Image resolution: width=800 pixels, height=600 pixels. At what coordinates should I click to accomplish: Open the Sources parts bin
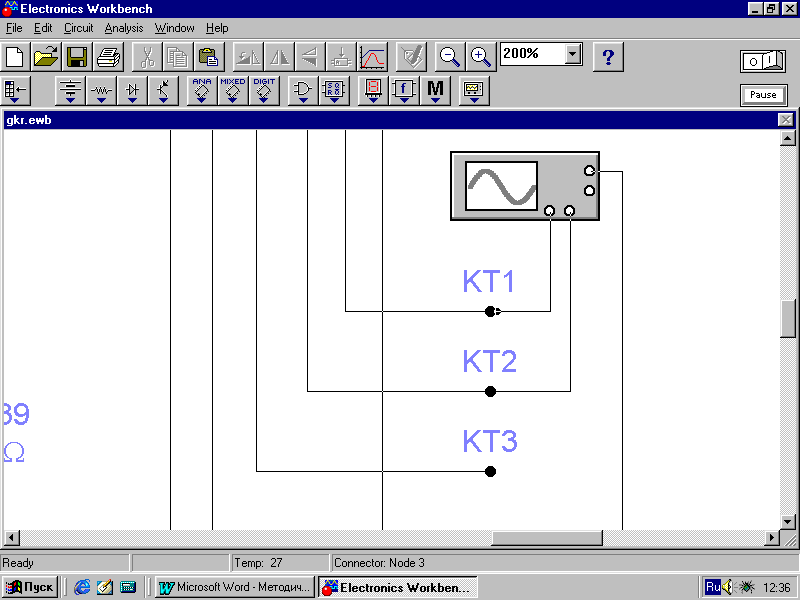70,91
